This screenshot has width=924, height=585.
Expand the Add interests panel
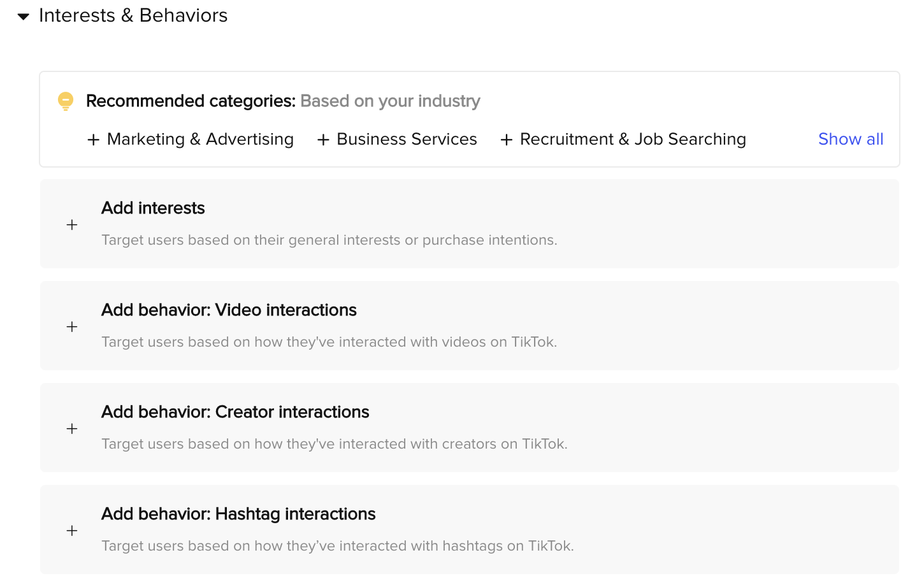[x=470, y=224]
